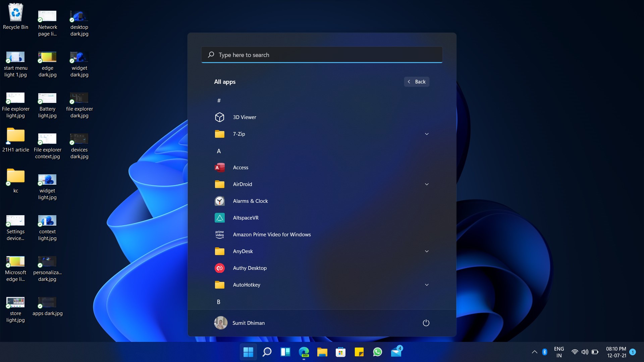Image resolution: width=644 pixels, height=362 pixels.
Task: Select widget light.jpg file
Action: coord(47,187)
